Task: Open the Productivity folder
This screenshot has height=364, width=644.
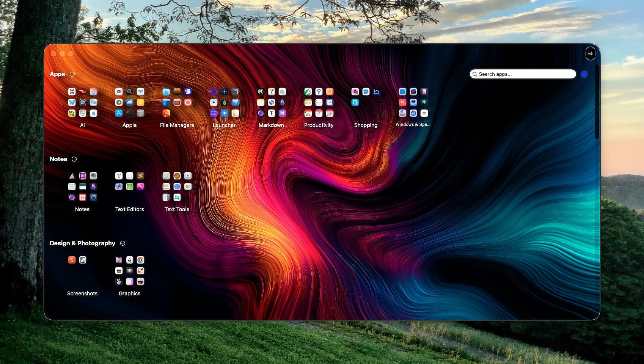Action: (319, 103)
